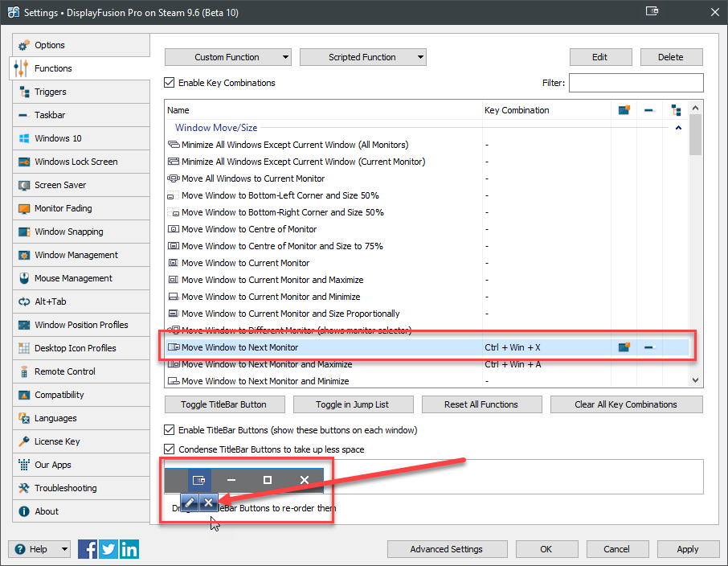728x566 pixels.
Task: Click the X remove icon under TitleBar preview
Action: pos(207,502)
